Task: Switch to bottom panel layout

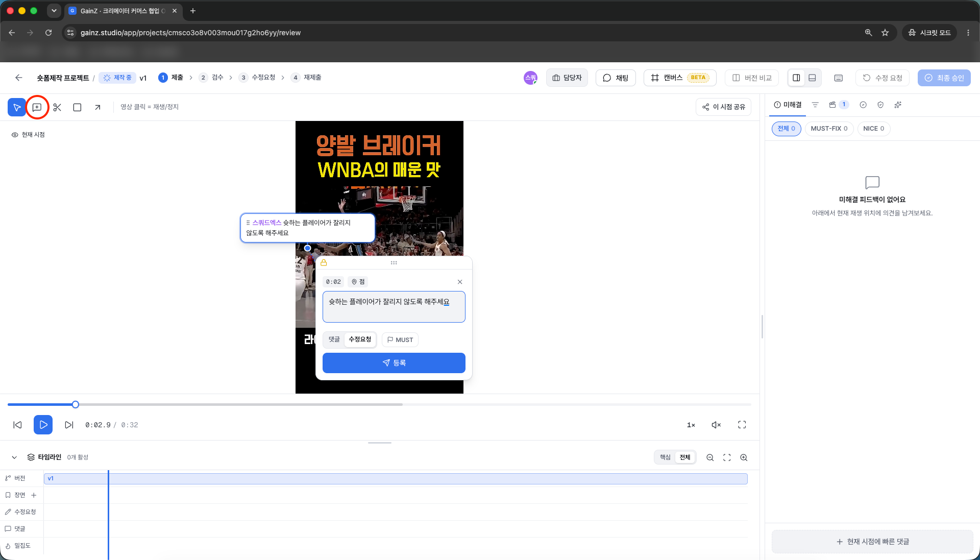Action: 812,78
